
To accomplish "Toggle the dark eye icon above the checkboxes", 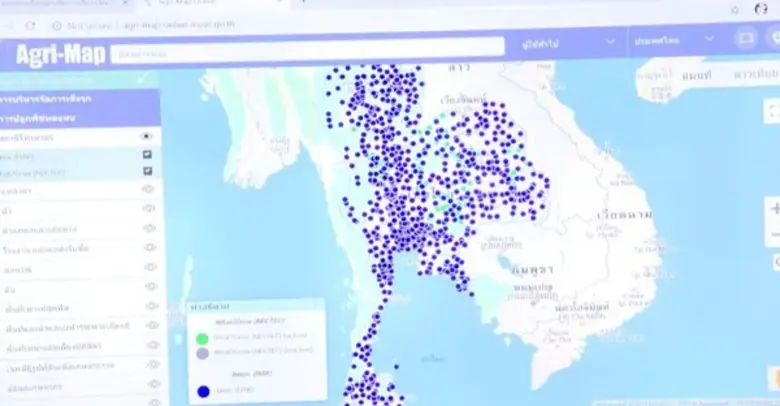I will pos(148,136).
